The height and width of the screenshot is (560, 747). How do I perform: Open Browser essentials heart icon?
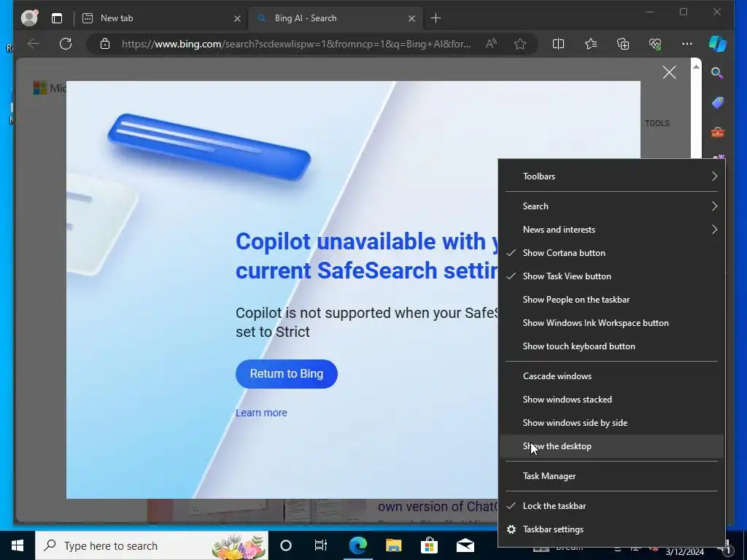[655, 44]
